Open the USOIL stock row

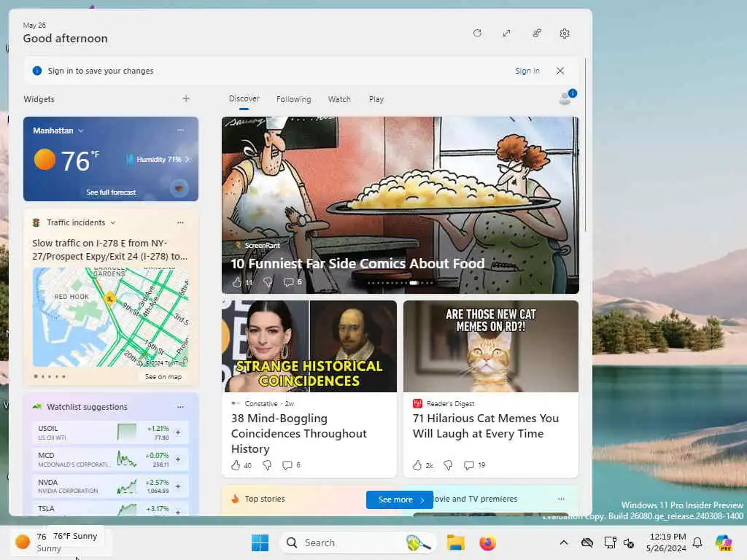[111, 432]
